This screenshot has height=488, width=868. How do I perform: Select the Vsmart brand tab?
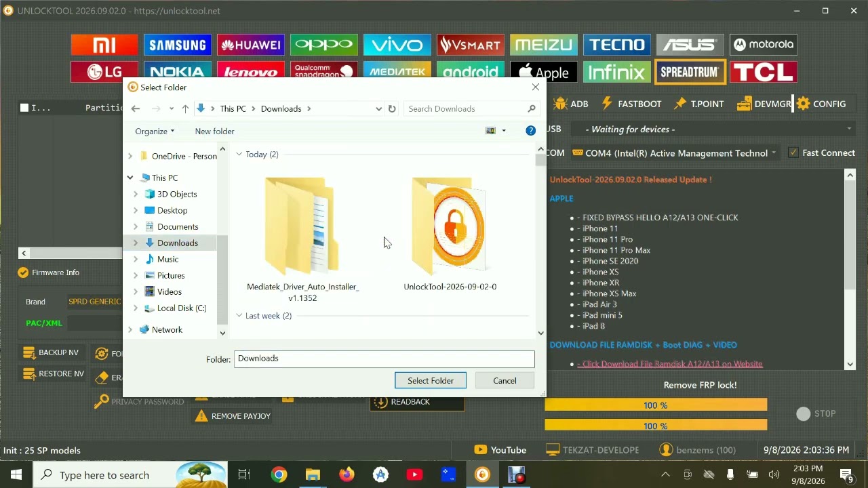click(471, 45)
